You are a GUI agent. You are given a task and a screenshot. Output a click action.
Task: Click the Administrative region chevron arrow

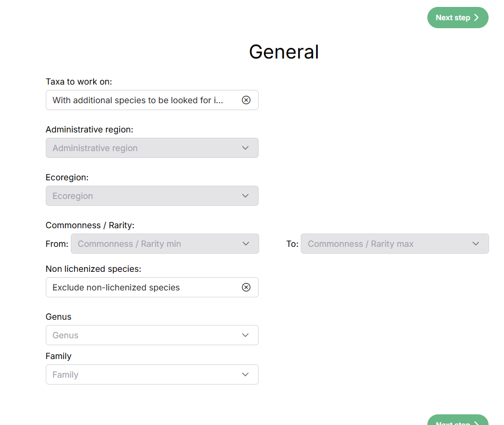pyautogui.click(x=245, y=148)
